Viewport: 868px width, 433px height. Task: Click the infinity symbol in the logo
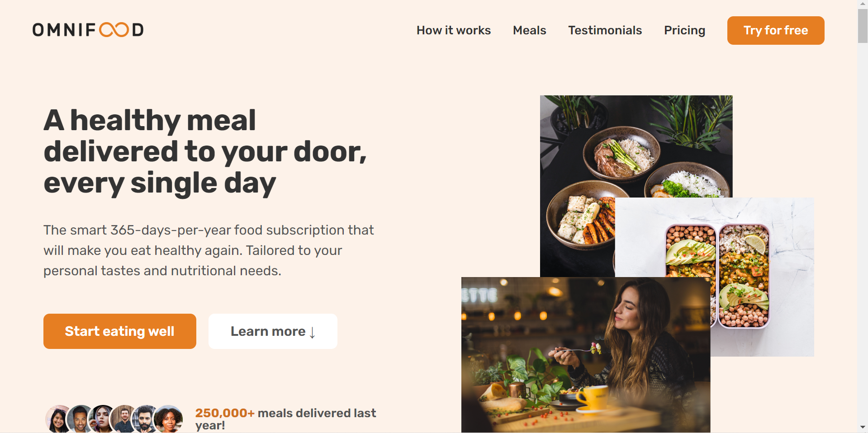pos(114,30)
